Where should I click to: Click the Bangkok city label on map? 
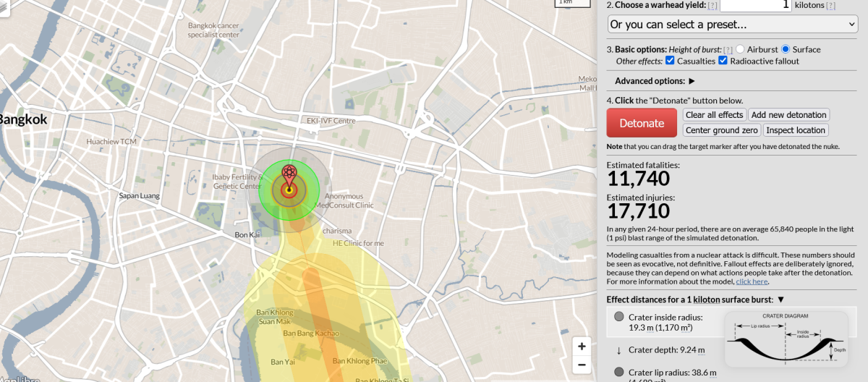pyautogui.click(x=23, y=119)
